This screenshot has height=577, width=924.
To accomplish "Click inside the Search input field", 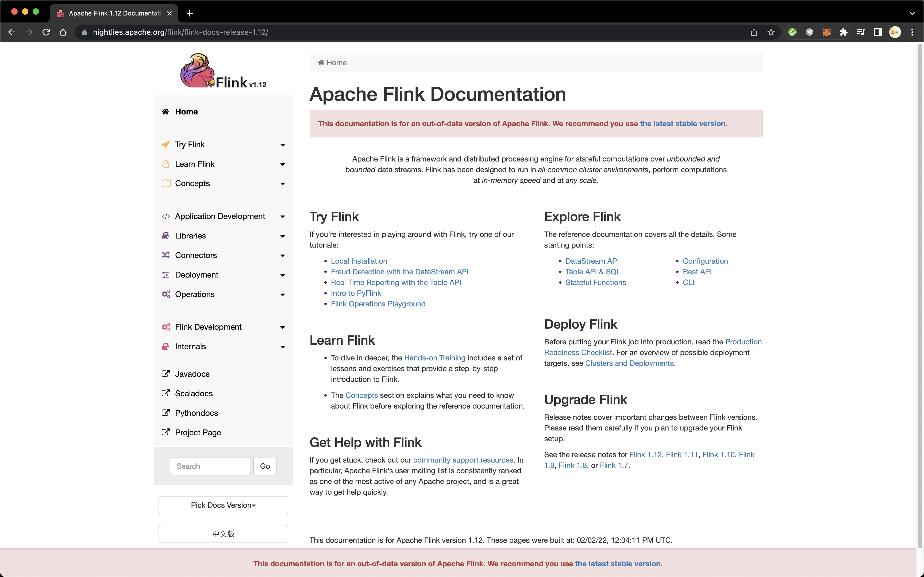I will [x=210, y=466].
